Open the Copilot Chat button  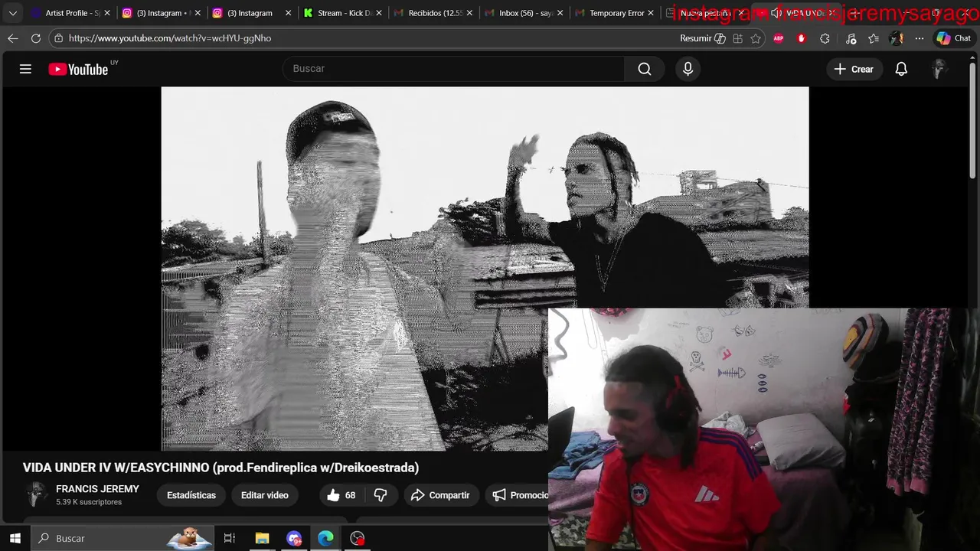954,38
